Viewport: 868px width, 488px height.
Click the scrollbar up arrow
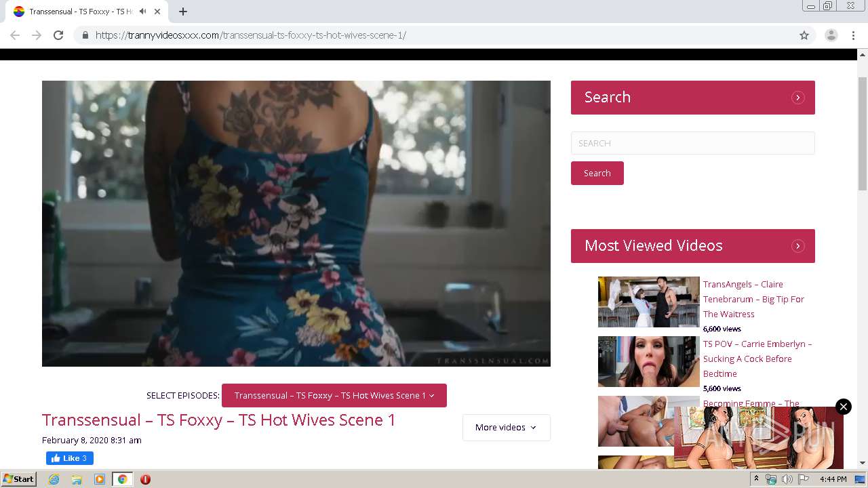pyautogui.click(x=863, y=54)
